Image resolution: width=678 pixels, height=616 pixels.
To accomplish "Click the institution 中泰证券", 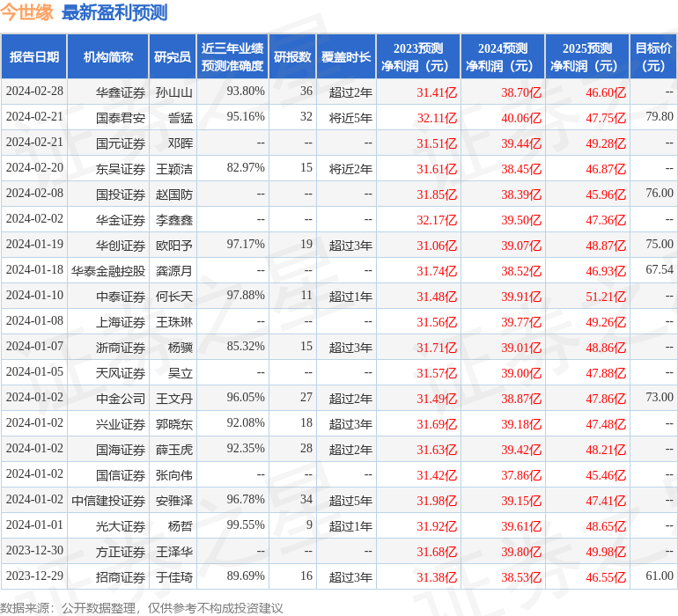I will click(x=121, y=297).
